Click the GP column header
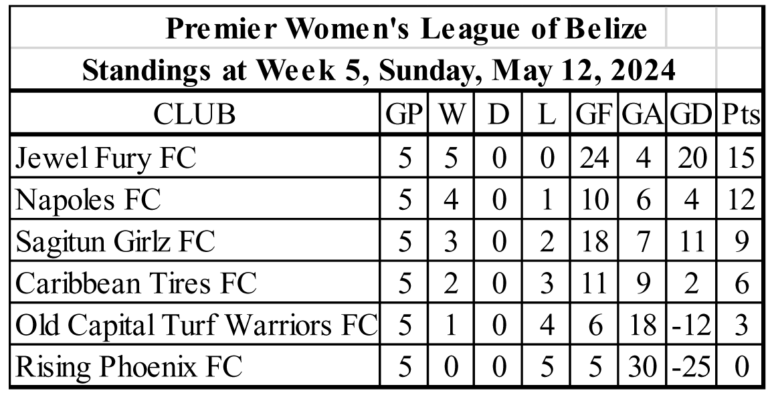The width and height of the screenshot is (768, 401). pos(404,113)
